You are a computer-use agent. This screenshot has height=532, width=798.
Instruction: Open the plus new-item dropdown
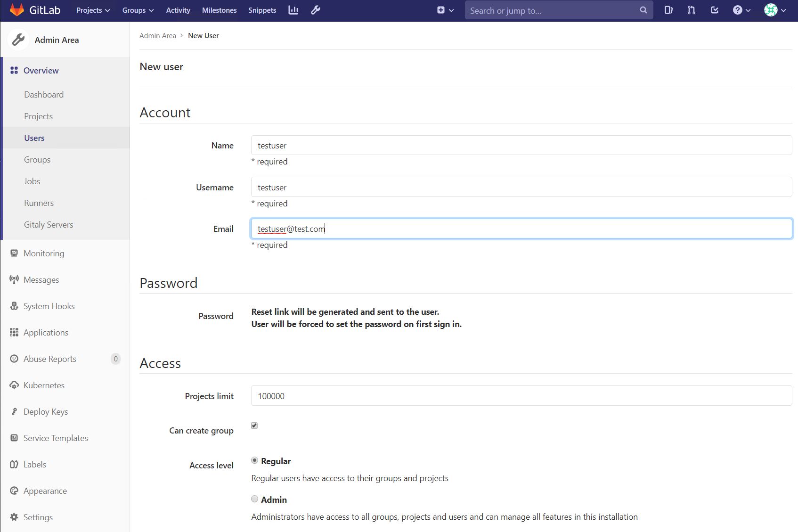(444, 10)
